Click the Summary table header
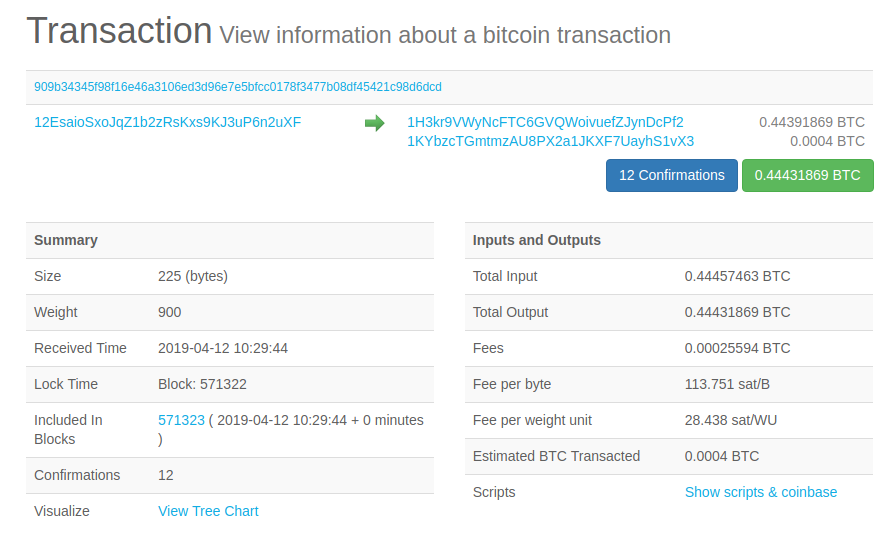This screenshot has width=892, height=534. [230, 241]
